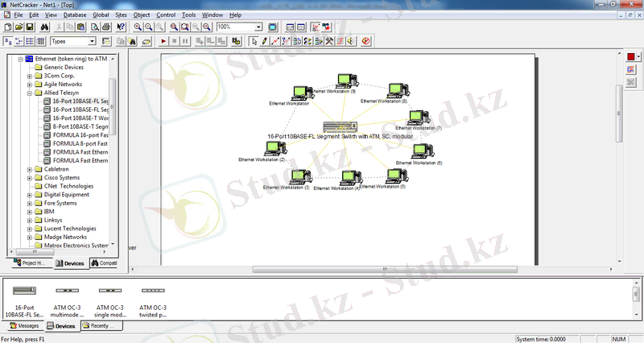This screenshot has width=644, height=343.
Task: Select the arrow pointer tool
Action: [254, 41]
